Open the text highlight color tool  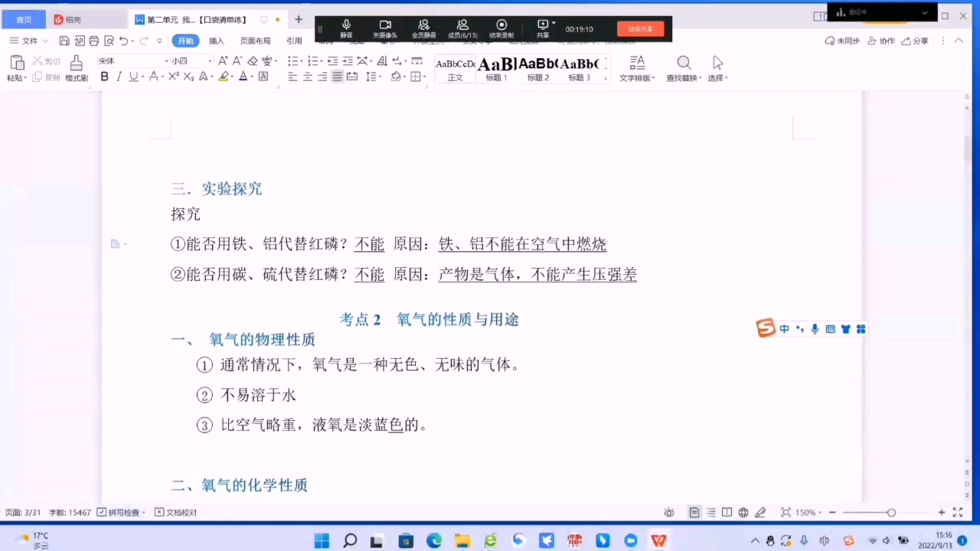224,77
